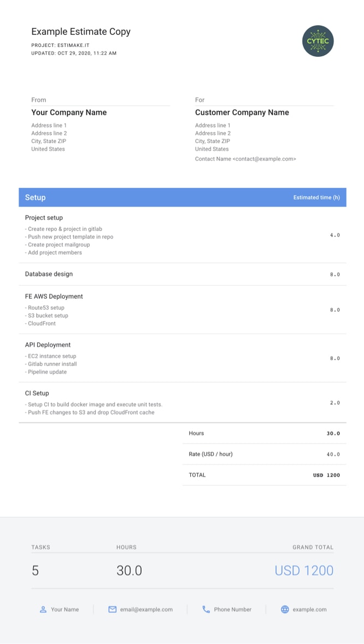Click the FE AWS Deployment task title
364x644 pixels.
coord(54,296)
